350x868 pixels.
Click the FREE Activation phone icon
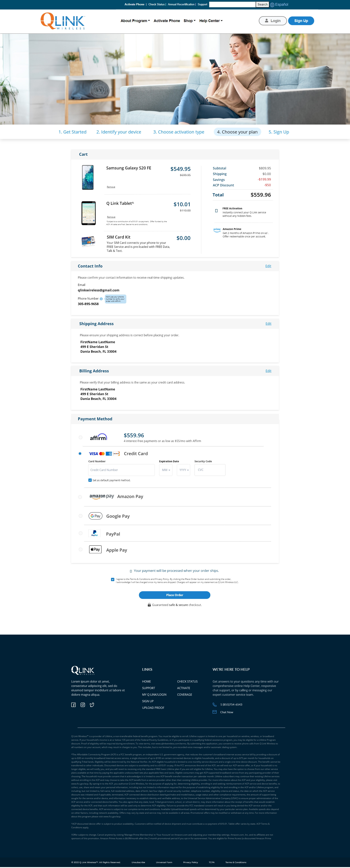coord(216,211)
